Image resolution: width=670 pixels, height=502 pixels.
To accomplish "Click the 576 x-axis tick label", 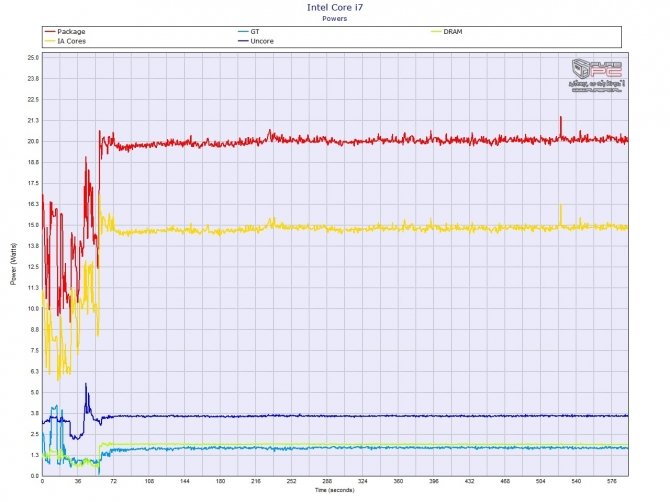I will point(612,481).
